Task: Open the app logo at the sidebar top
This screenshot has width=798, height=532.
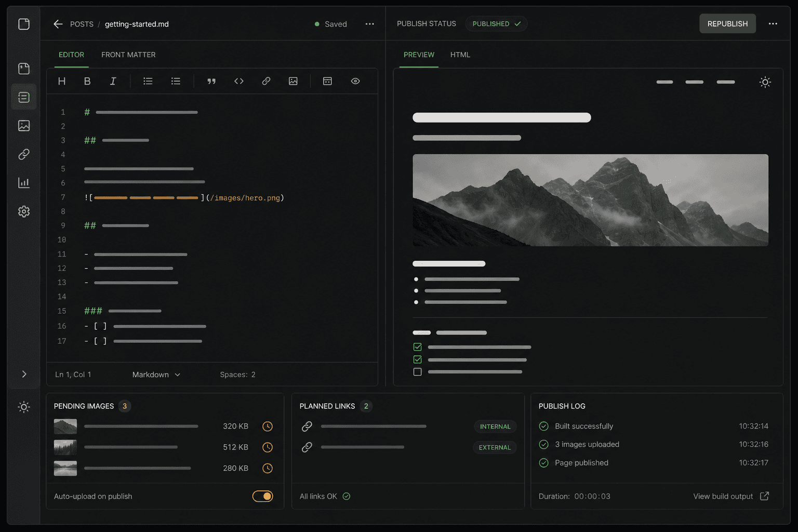Action: pyautogui.click(x=24, y=24)
